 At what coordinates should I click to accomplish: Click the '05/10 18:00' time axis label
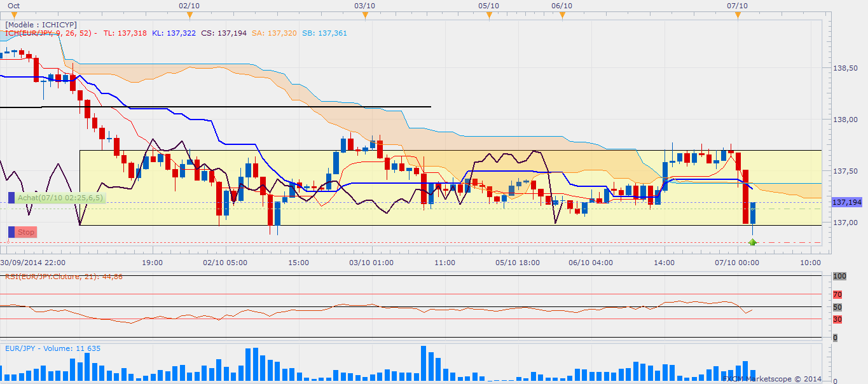[518, 262]
